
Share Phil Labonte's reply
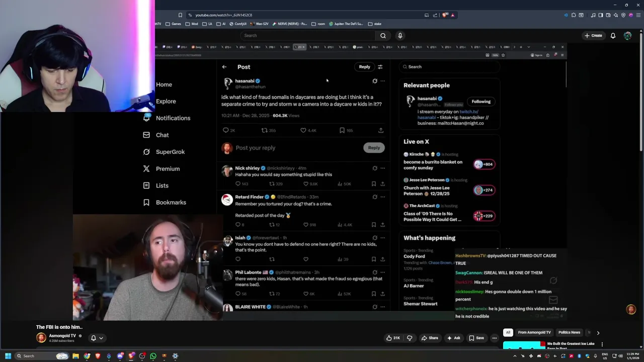tap(382, 294)
